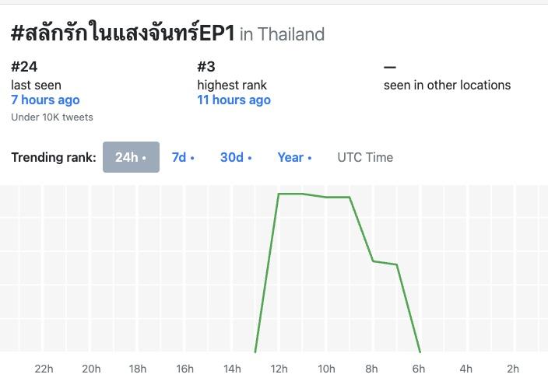Open the Year trending rank view

tap(294, 157)
